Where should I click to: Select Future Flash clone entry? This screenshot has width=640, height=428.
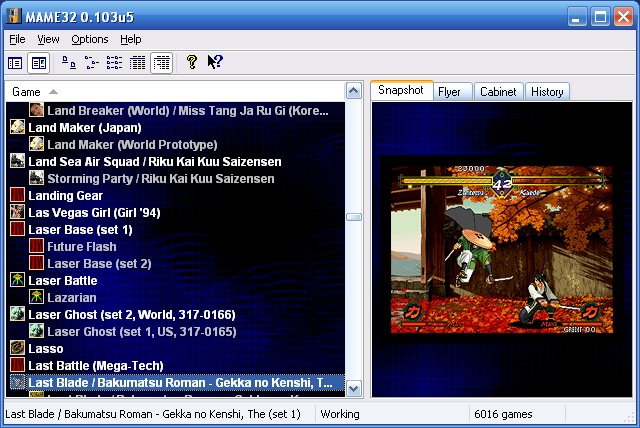tap(82, 247)
